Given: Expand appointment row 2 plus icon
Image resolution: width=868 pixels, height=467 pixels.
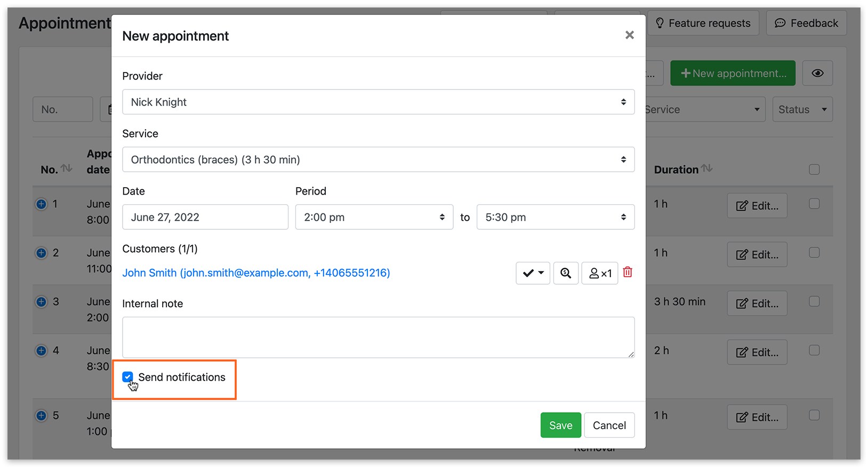Looking at the screenshot, I should click(x=41, y=253).
